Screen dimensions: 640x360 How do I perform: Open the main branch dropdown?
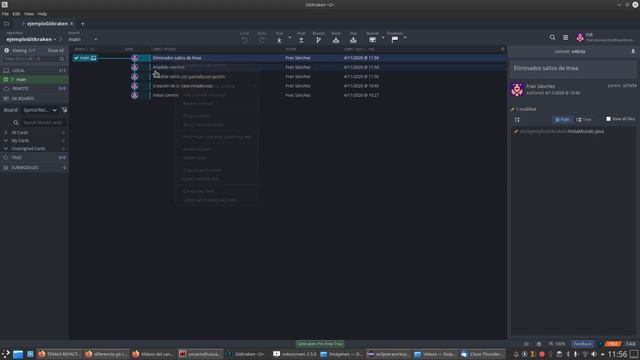(x=83, y=39)
